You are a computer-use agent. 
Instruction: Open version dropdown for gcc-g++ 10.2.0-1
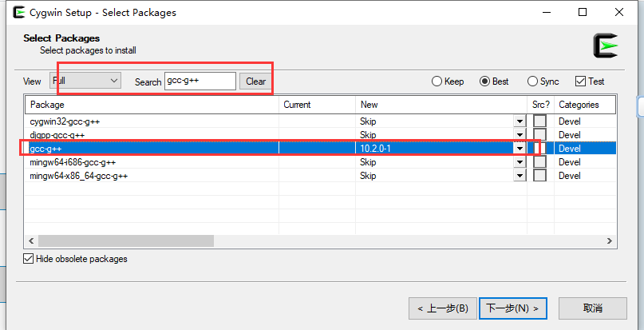click(x=520, y=149)
